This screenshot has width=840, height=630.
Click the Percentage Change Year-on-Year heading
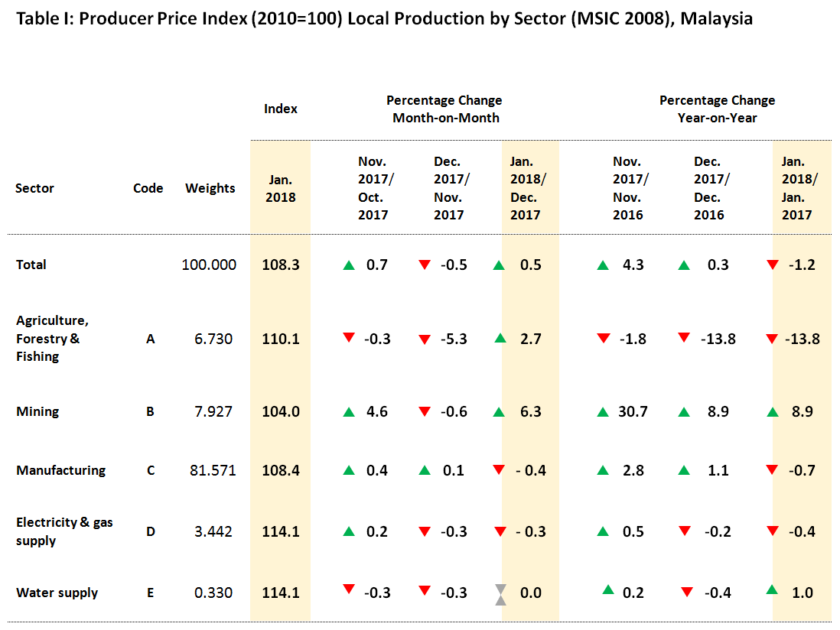[x=717, y=109]
